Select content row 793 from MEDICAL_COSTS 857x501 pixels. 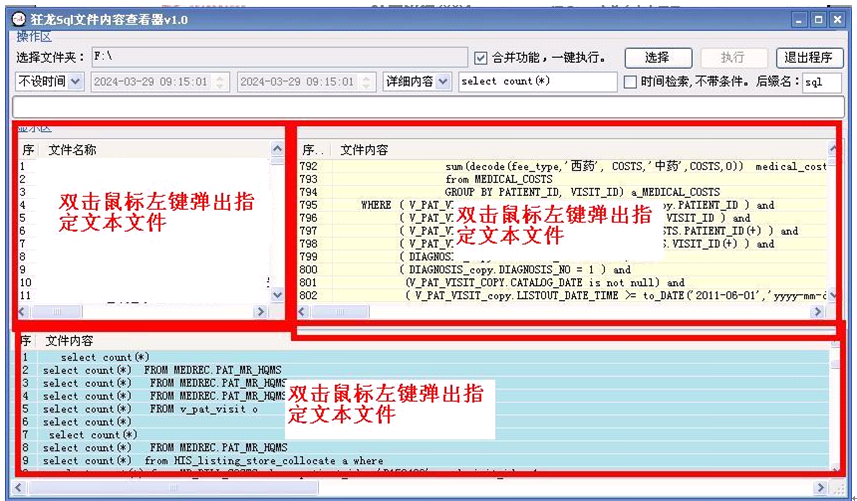pyautogui.click(x=562, y=179)
